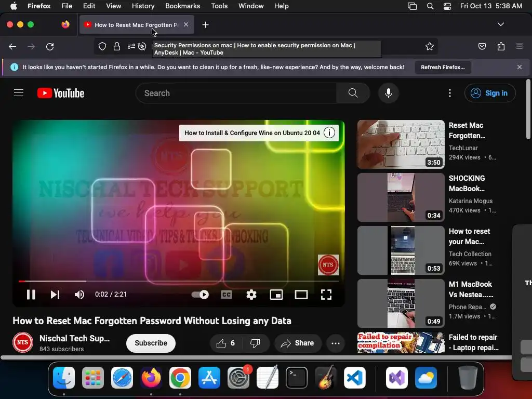This screenshot has width=532, height=399.
Task: Click the video progress bar
Action: click(179, 281)
